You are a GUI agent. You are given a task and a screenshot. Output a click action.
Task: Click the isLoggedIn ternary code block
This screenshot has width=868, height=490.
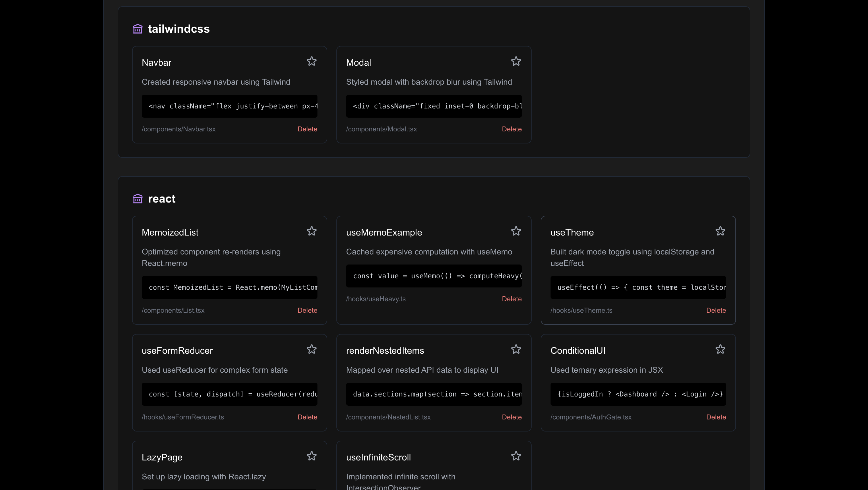(x=638, y=394)
